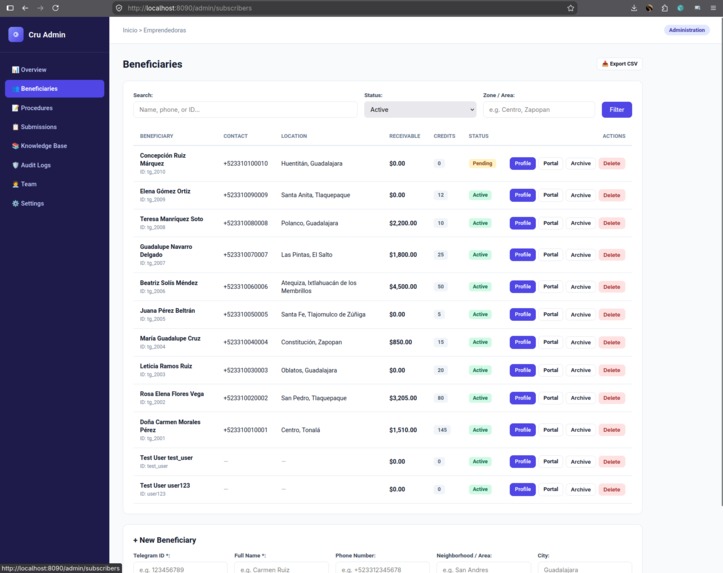
Task: Go to Submissions in the sidebar
Action: tap(54, 127)
